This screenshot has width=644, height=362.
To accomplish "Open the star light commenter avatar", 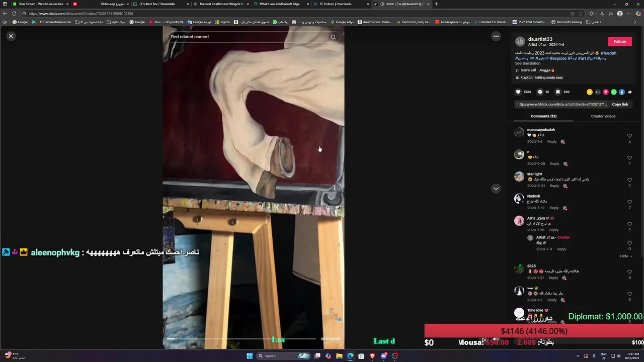I will coord(519,176).
